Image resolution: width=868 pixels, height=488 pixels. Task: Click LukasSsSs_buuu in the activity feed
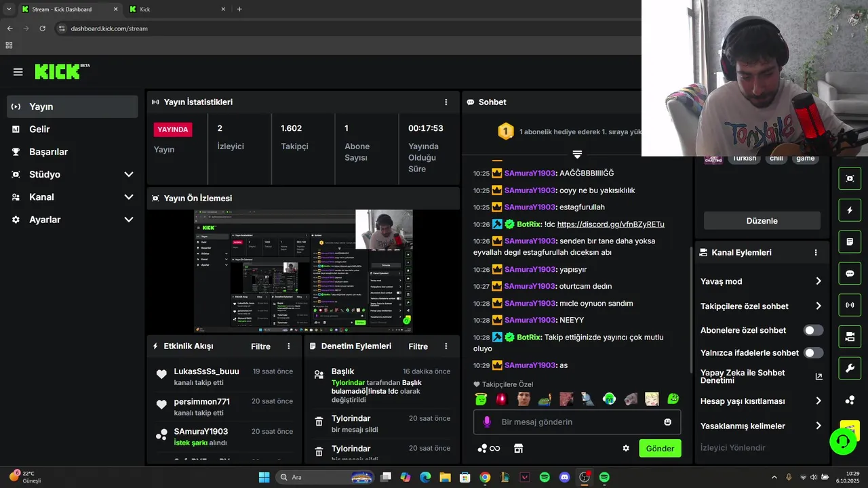click(207, 371)
